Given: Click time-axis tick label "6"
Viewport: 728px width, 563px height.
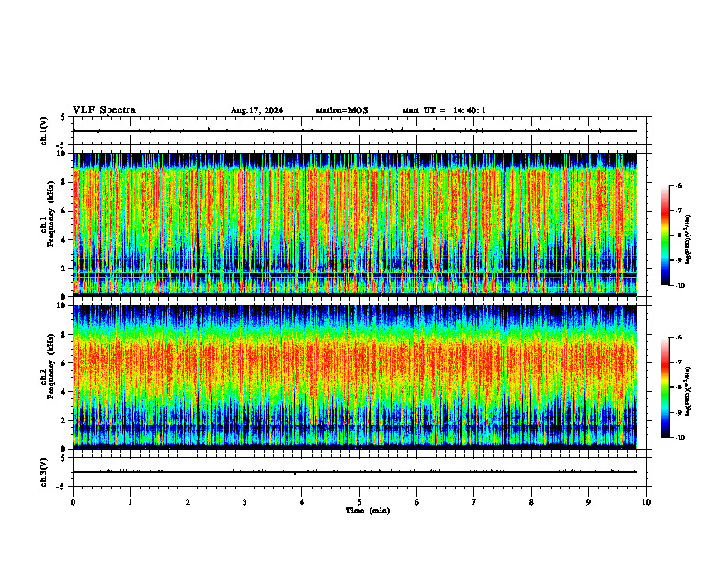Looking at the screenshot, I should tap(417, 502).
